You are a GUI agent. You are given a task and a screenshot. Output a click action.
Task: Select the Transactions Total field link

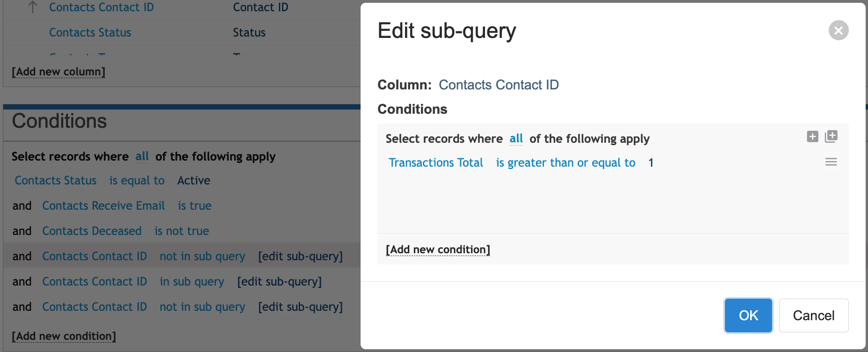click(436, 162)
